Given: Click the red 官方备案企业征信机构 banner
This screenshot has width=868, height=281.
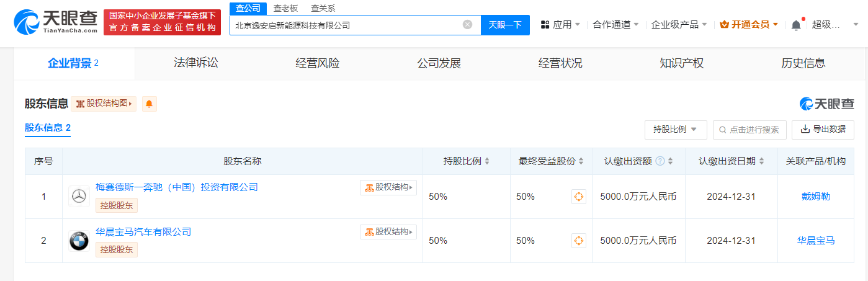Looking at the screenshot, I should (162, 22).
